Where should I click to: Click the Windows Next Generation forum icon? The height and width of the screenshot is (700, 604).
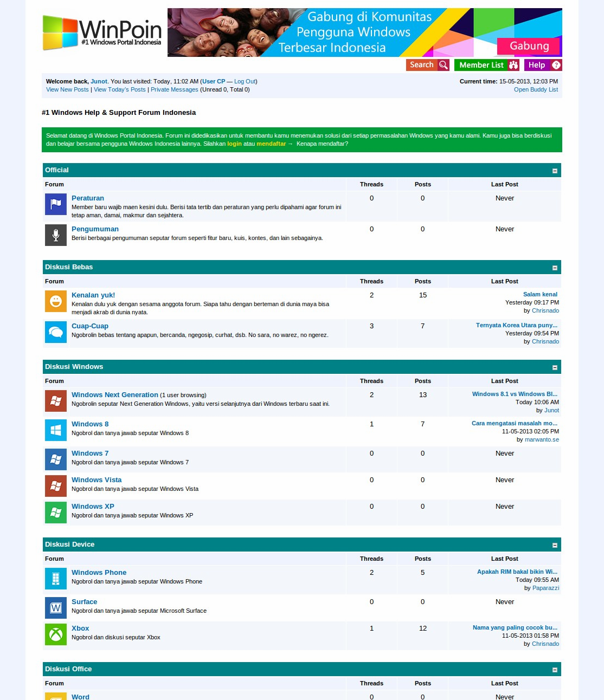56,401
